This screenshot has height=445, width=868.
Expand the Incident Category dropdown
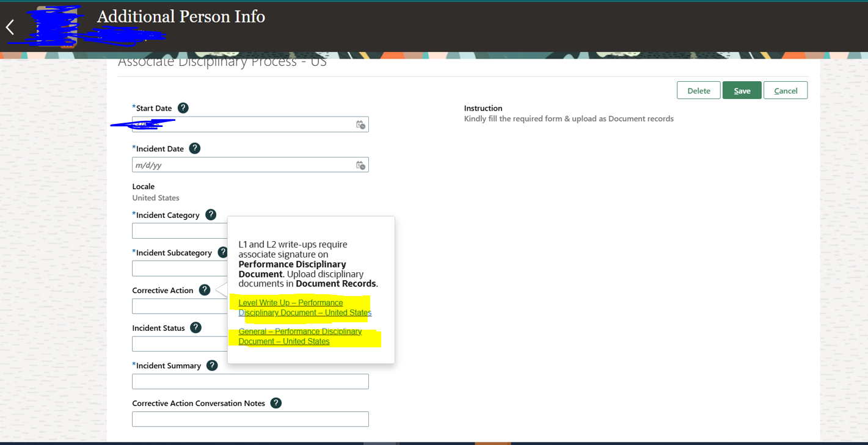[x=177, y=230]
